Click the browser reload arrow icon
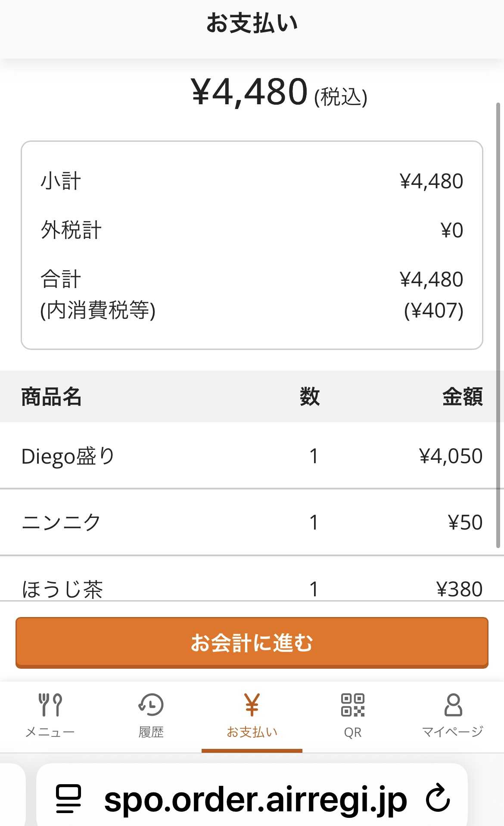Image resolution: width=504 pixels, height=826 pixels. pyautogui.click(x=438, y=798)
